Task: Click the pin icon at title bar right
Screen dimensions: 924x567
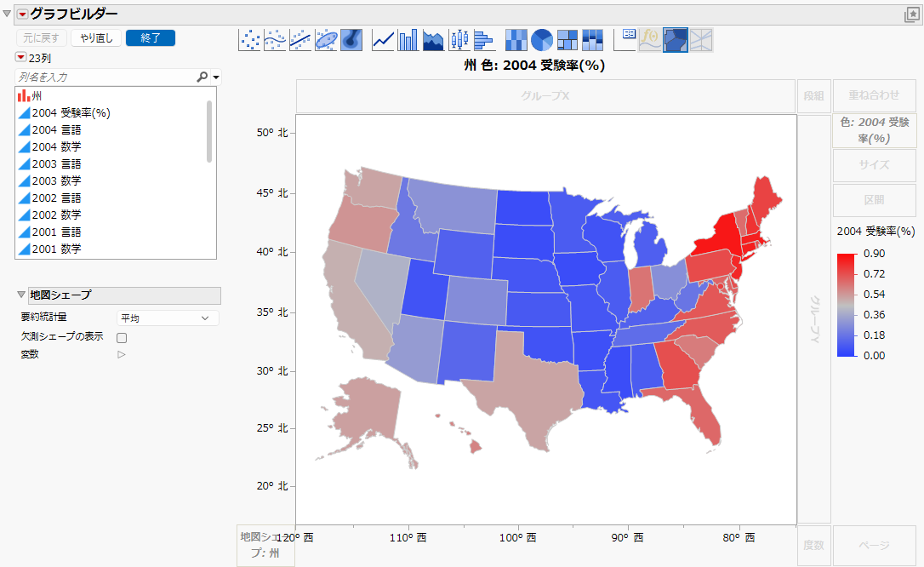Action: point(911,14)
